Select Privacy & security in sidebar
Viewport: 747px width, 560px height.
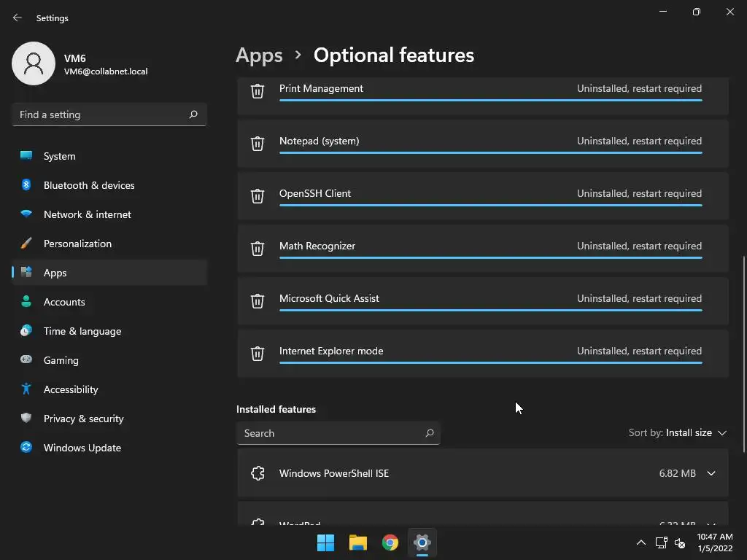click(x=83, y=419)
